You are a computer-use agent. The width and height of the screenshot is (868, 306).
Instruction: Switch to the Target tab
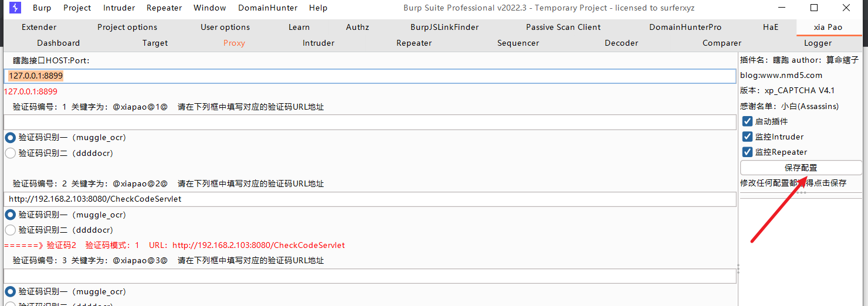pyautogui.click(x=155, y=43)
